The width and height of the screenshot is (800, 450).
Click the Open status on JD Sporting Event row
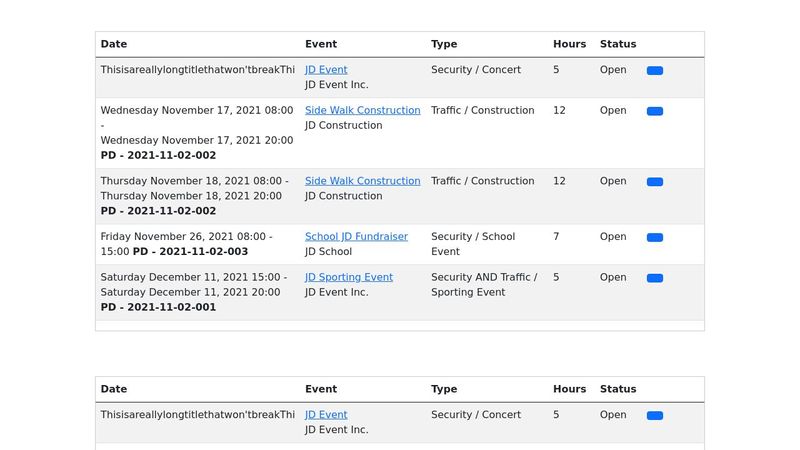tap(613, 277)
